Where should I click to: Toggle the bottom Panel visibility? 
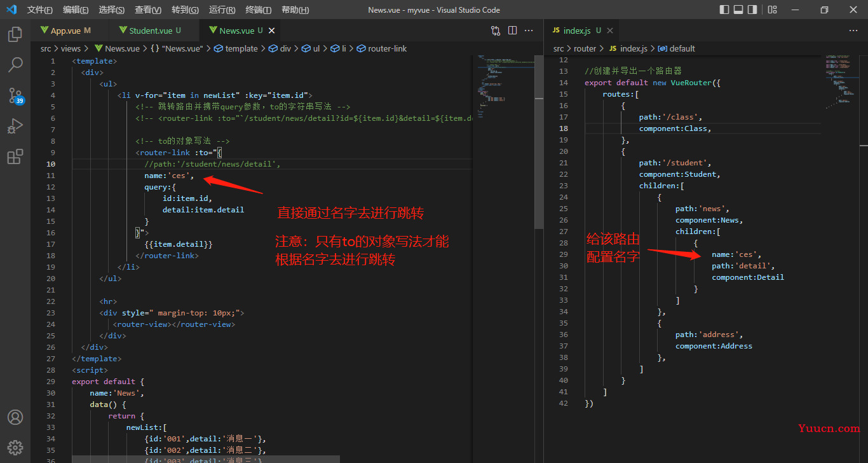738,10
